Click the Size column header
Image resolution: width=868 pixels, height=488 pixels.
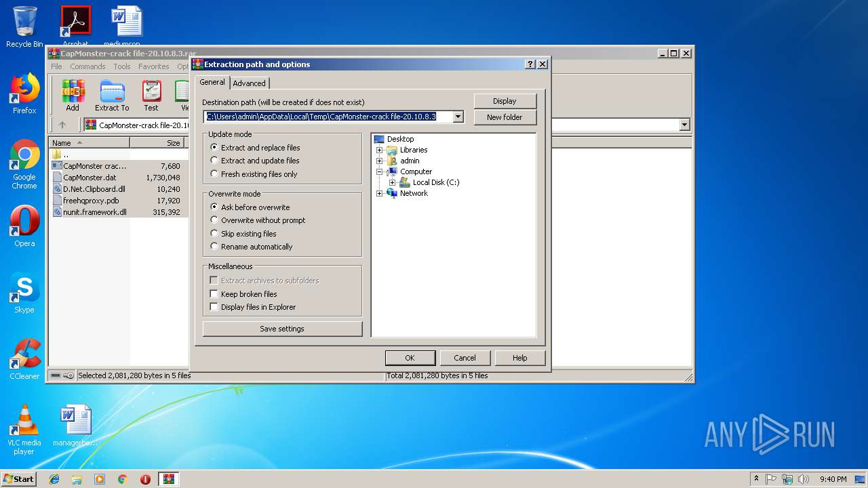[159, 143]
